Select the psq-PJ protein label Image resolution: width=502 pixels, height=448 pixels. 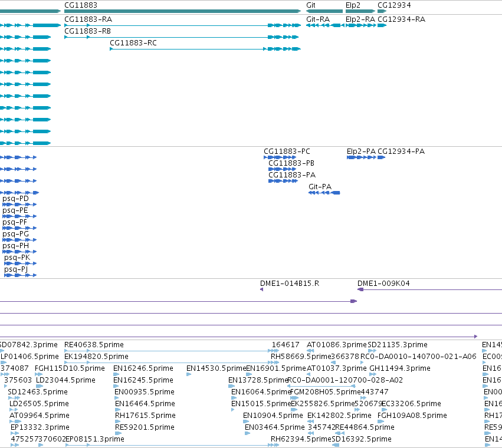coord(16,269)
